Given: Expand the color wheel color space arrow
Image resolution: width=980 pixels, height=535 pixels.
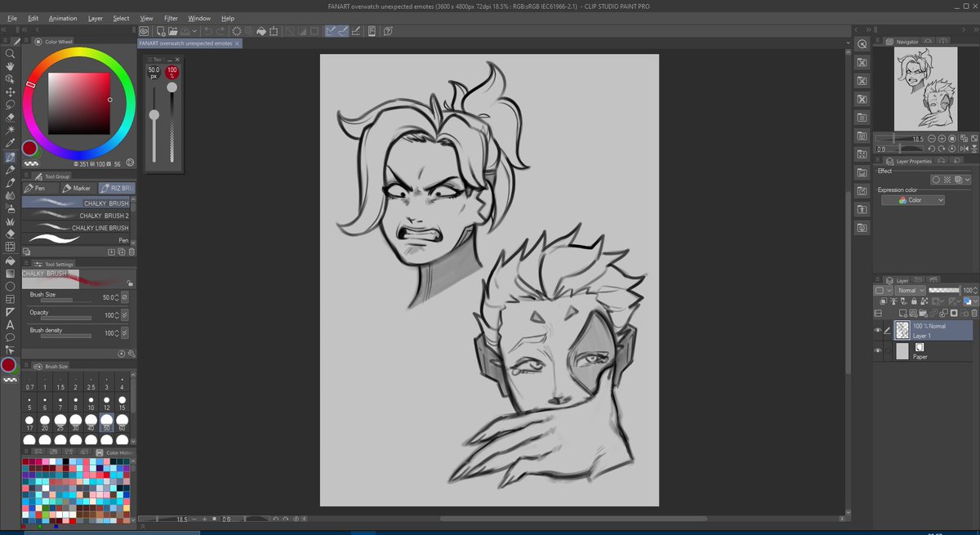Looking at the screenshot, I should click(x=131, y=163).
